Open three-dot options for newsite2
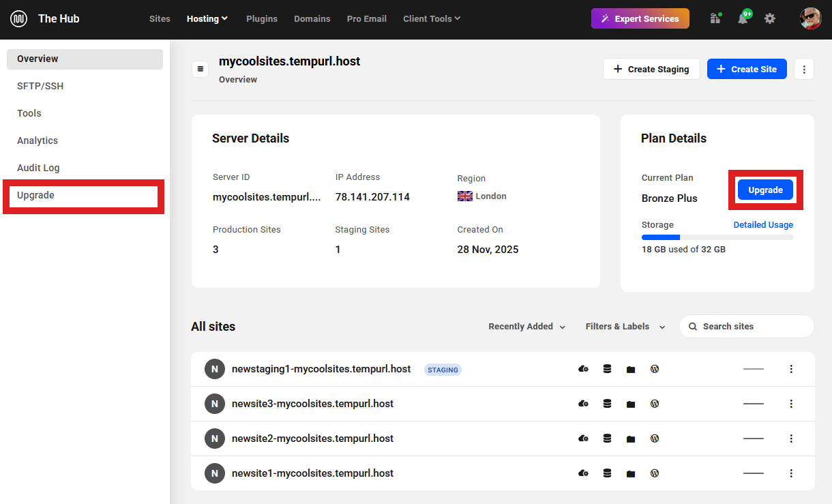Screen dimensions: 832x504 click(x=791, y=439)
